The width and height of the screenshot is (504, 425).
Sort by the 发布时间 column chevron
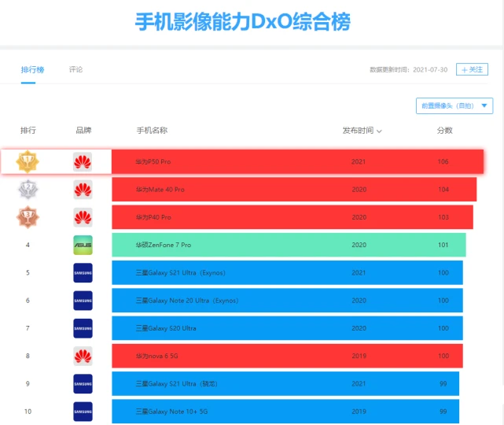coord(379,131)
